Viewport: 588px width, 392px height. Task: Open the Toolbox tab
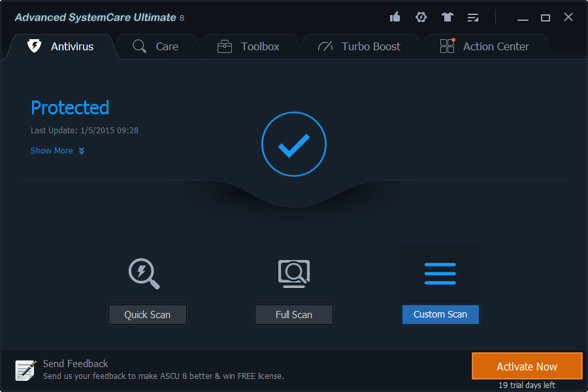click(249, 46)
